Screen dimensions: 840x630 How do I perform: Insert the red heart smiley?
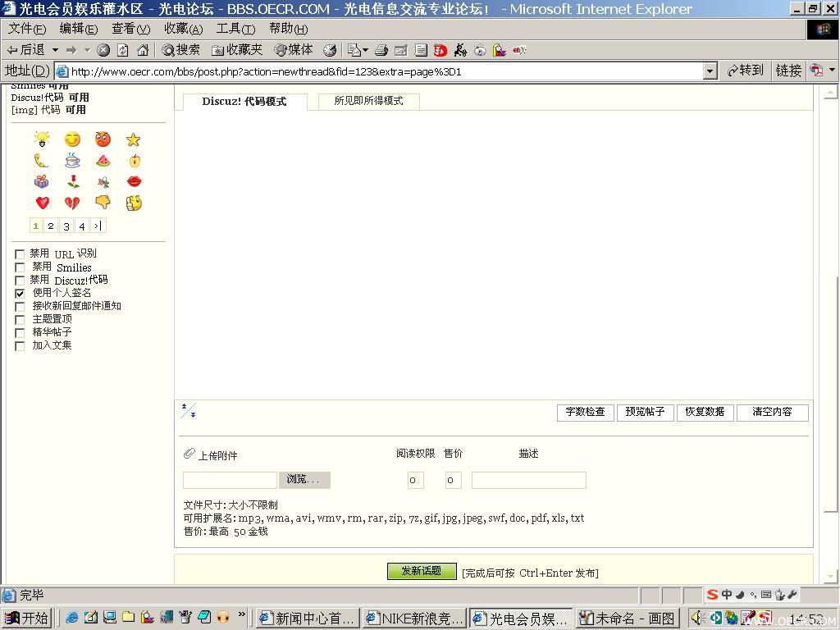coord(43,203)
